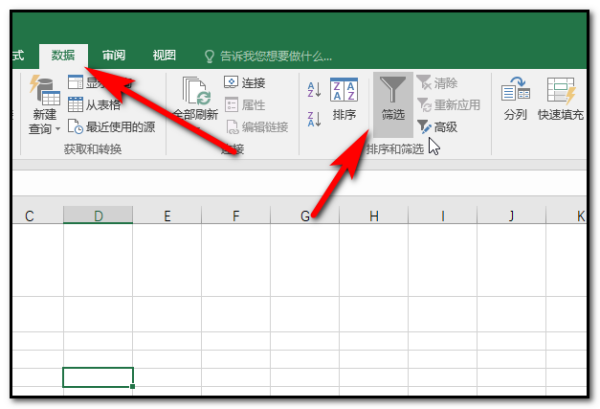Select column J header
The width and height of the screenshot is (600, 409).
(x=512, y=216)
